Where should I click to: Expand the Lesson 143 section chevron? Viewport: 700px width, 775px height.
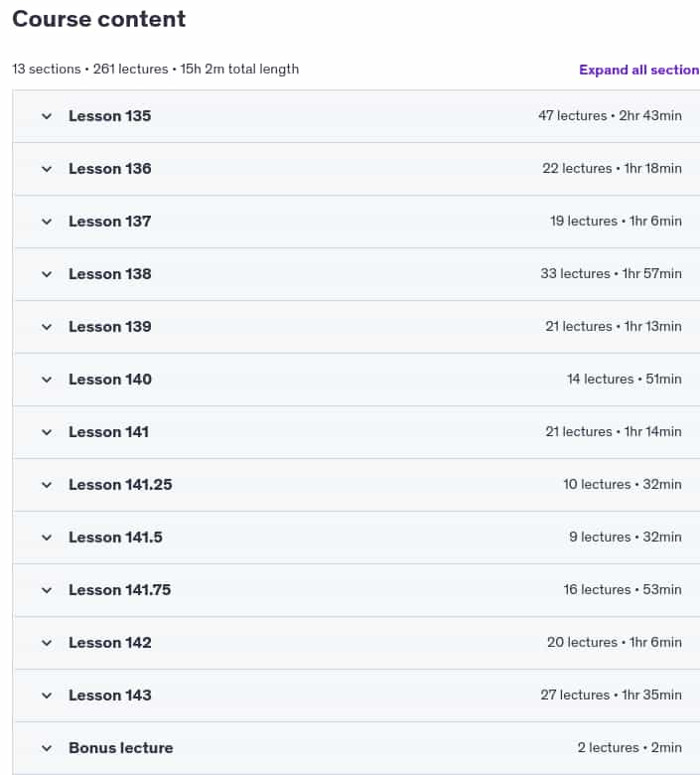coord(47,696)
